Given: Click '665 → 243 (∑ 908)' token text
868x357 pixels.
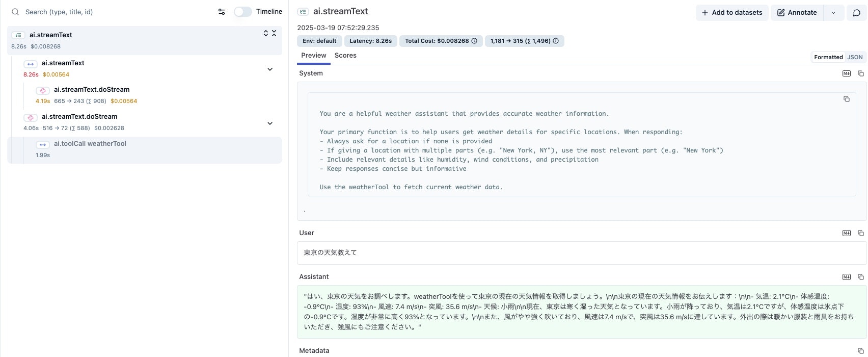Looking at the screenshot, I should [80, 101].
